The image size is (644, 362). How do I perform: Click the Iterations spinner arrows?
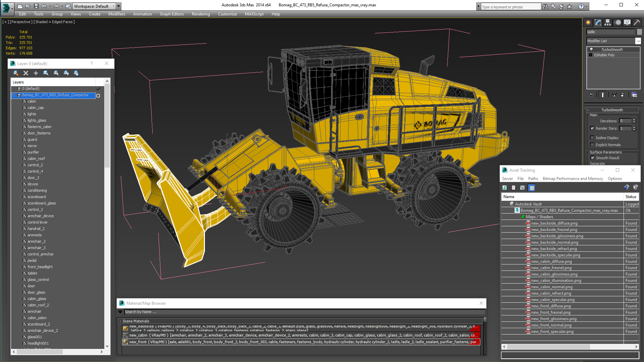tap(634, 121)
